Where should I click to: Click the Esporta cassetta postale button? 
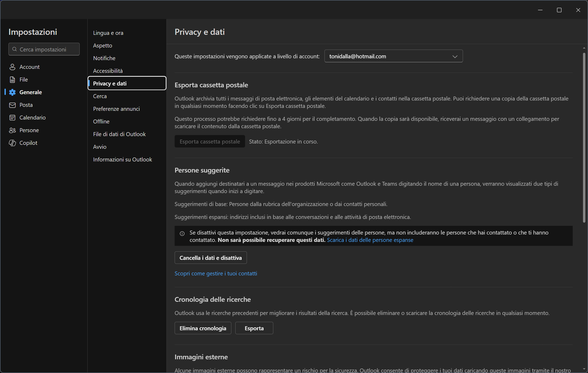point(210,141)
